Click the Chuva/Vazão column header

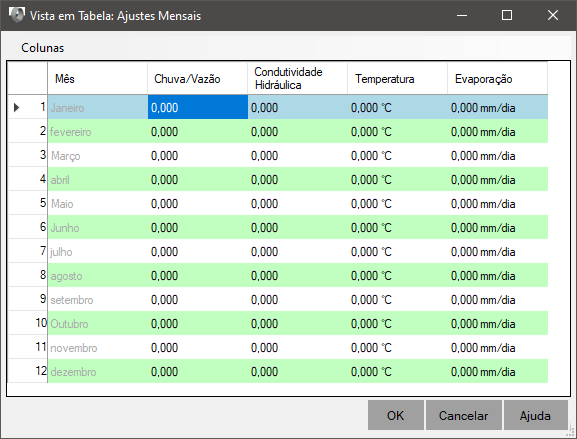(x=198, y=78)
